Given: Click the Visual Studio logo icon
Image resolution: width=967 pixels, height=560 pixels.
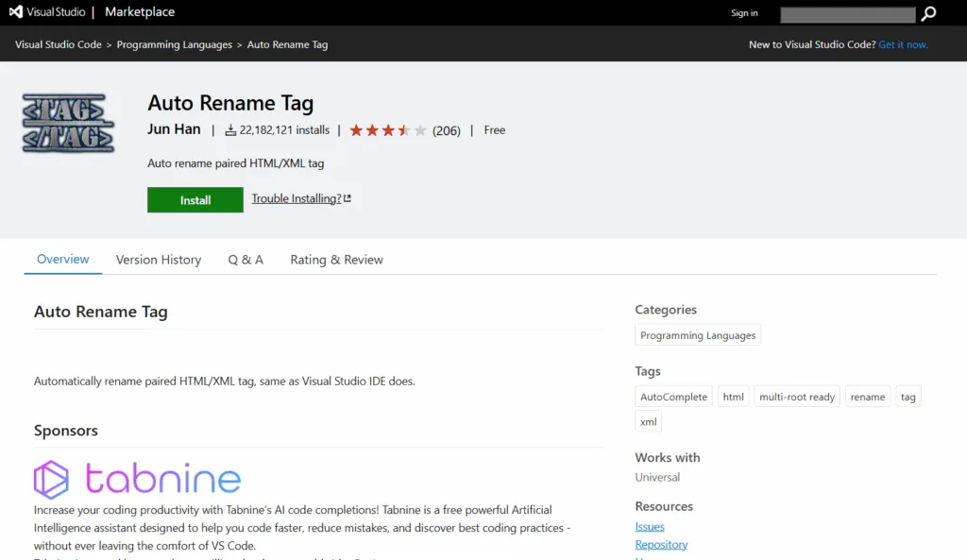Looking at the screenshot, I should tap(16, 11).
